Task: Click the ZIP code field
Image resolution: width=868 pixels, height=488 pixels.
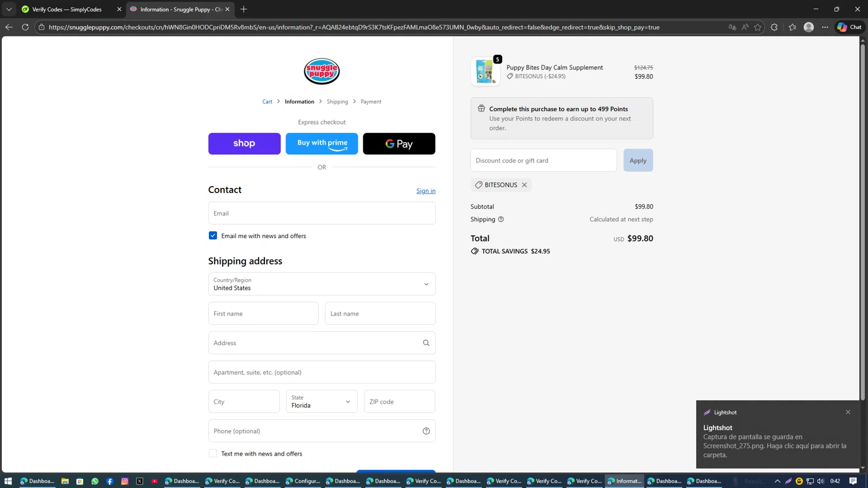Action: pyautogui.click(x=399, y=401)
